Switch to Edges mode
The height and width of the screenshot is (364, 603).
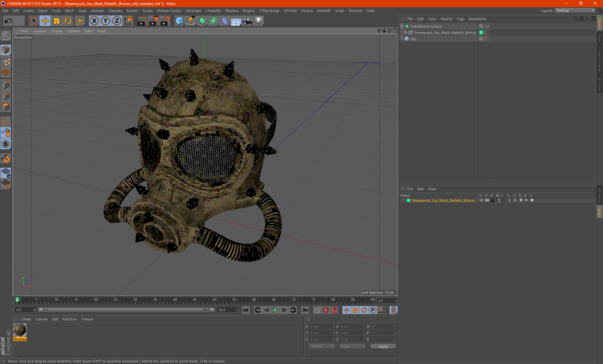click(6, 96)
